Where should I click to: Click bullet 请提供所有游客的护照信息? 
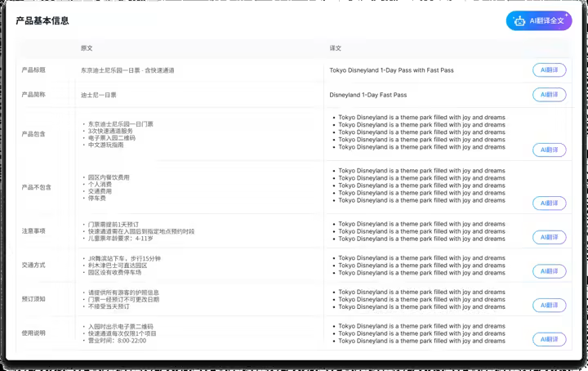[123, 293]
